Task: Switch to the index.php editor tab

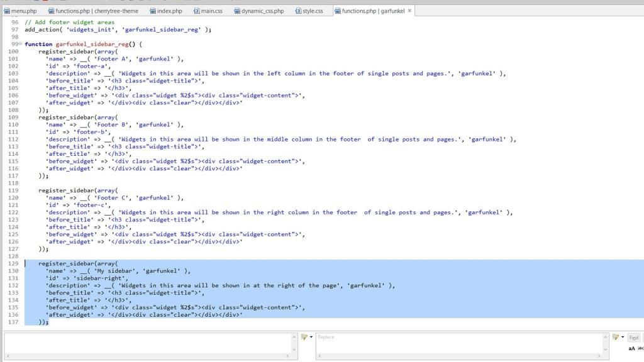Action: (169, 11)
